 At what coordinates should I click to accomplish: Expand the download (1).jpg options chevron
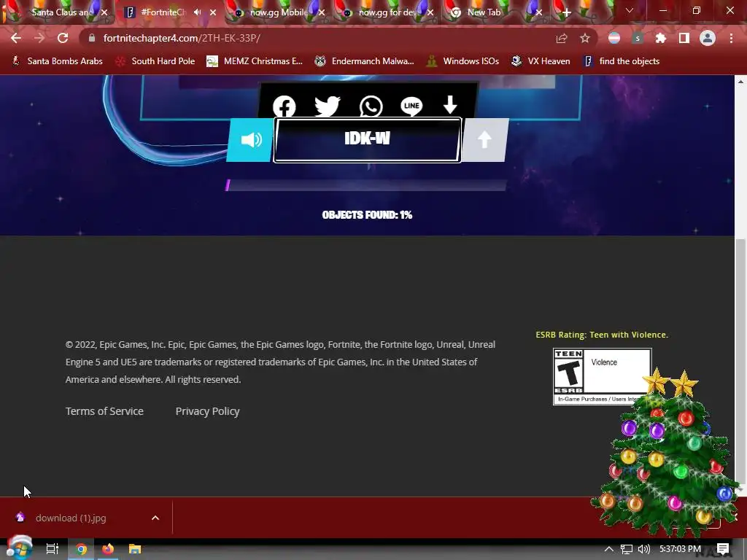click(155, 518)
